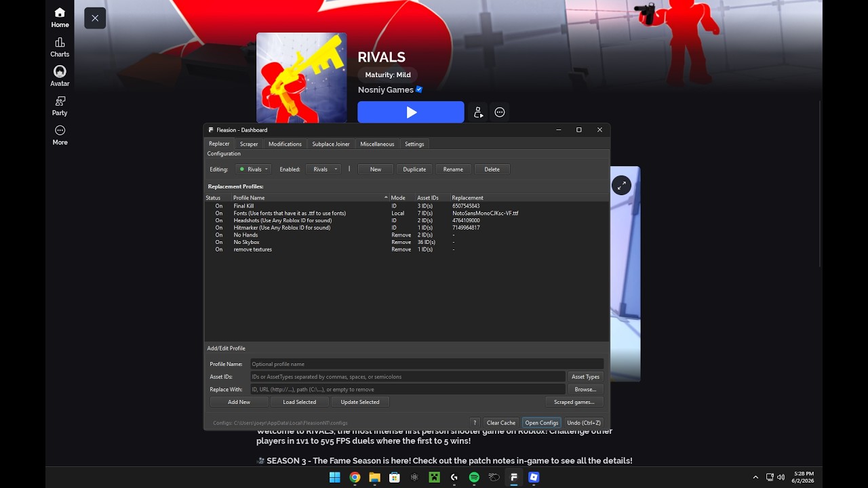Open Avatar in the Roblox sidebar

click(60, 77)
